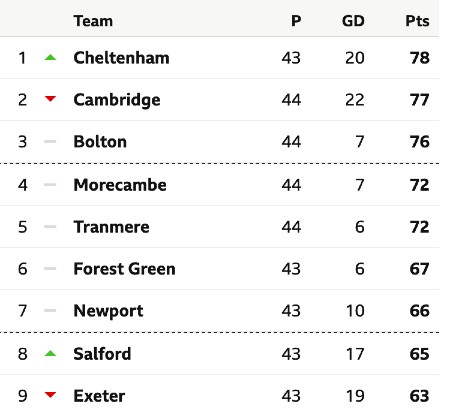This screenshot has height=416, width=450.
Task: Select the Bolton team name
Action: click(x=100, y=142)
